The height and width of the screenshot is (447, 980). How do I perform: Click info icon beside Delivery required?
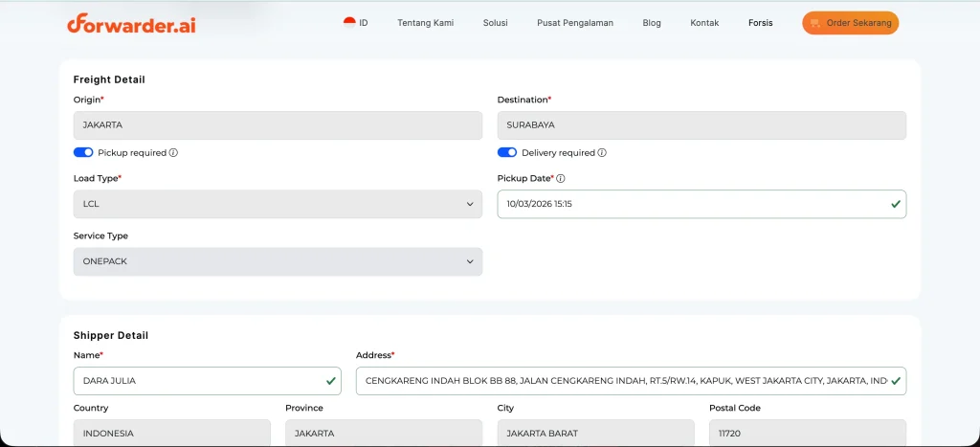click(602, 152)
